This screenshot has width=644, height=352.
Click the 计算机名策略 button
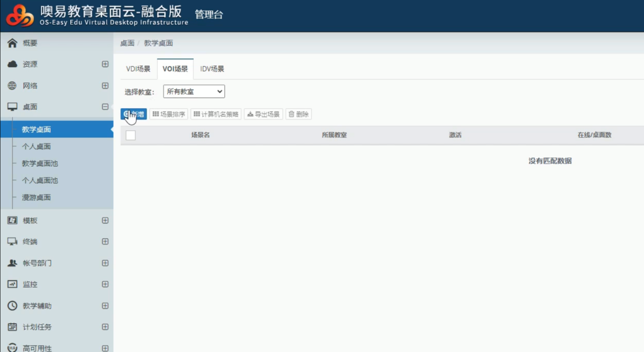[216, 115]
